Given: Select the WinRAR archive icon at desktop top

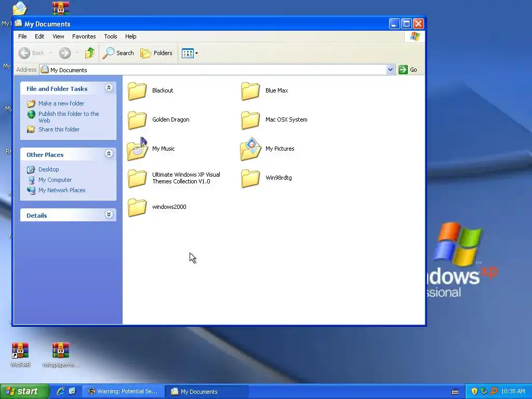Looking at the screenshot, I should [61, 8].
